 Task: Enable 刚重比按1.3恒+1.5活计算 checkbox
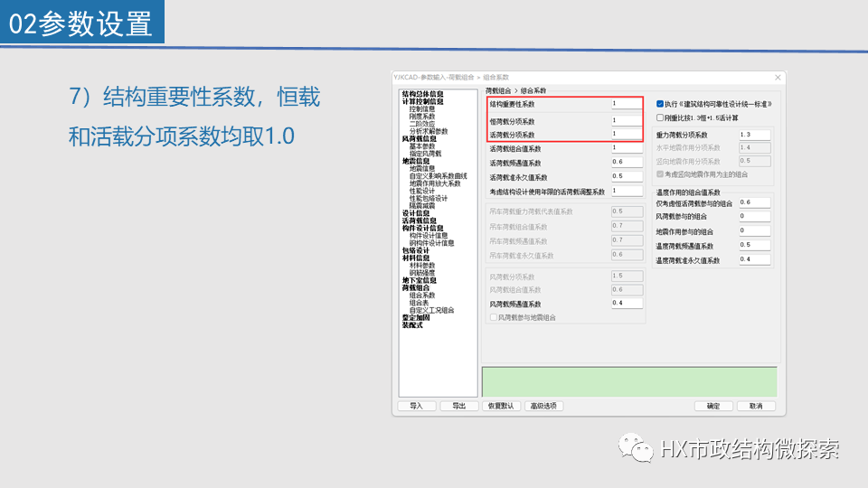tap(660, 117)
